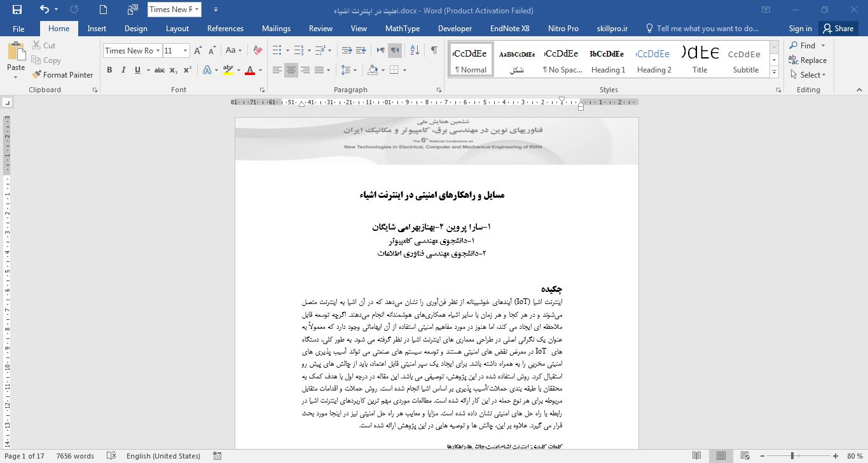Select Print Layout view

click(x=721, y=455)
